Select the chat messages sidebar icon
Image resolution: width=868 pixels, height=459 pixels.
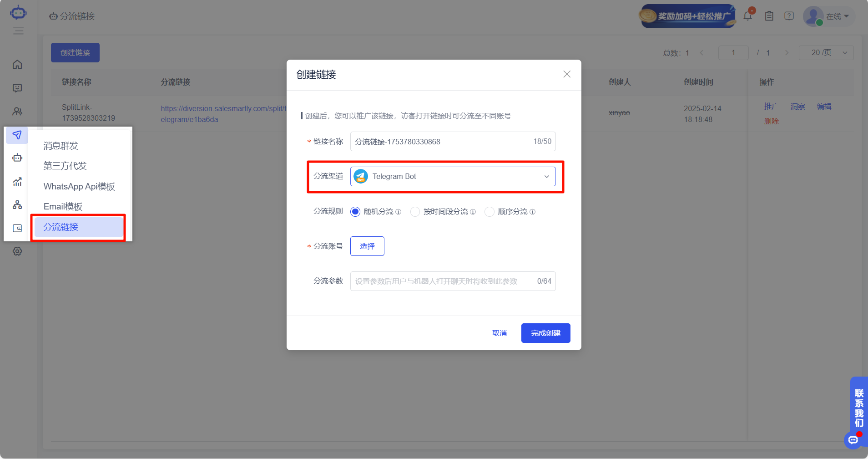pos(17,88)
